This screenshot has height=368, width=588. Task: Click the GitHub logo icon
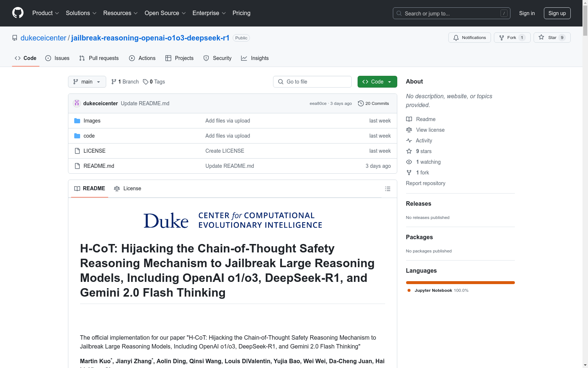coord(18,13)
